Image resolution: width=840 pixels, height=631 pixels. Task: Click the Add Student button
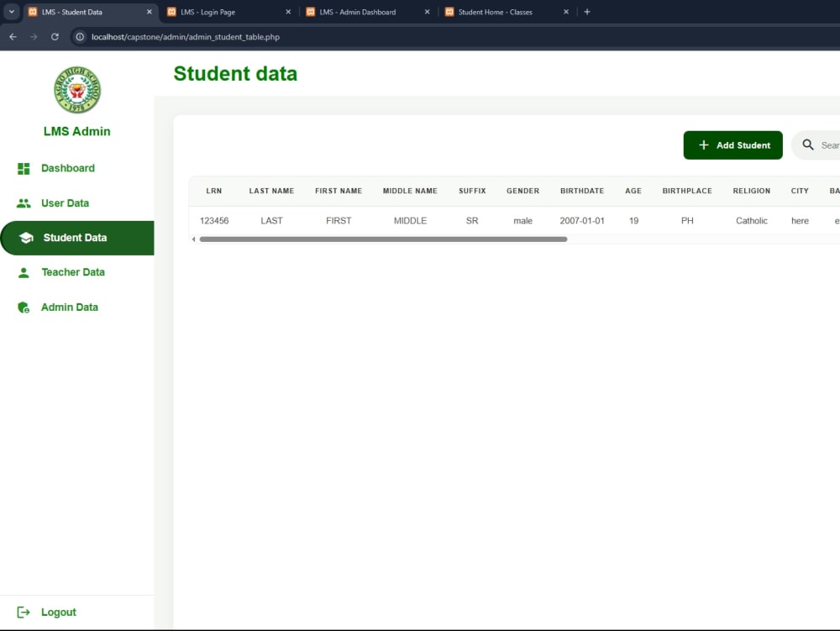coord(732,145)
